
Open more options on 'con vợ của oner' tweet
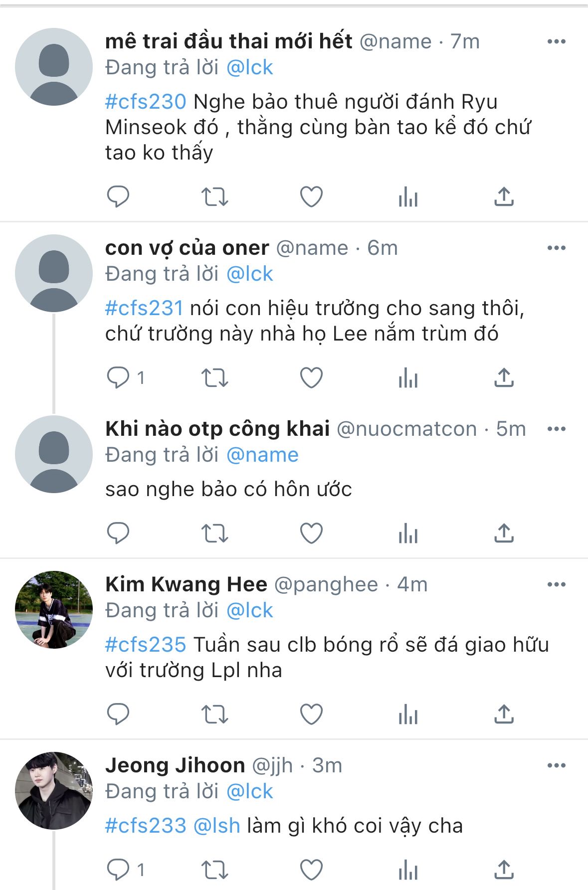[x=556, y=248]
